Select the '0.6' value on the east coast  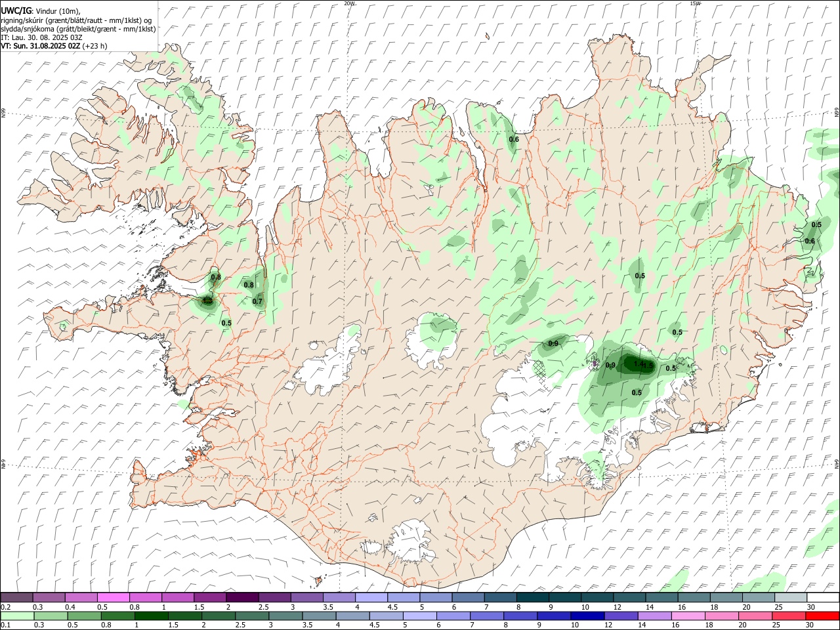(x=810, y=241)
